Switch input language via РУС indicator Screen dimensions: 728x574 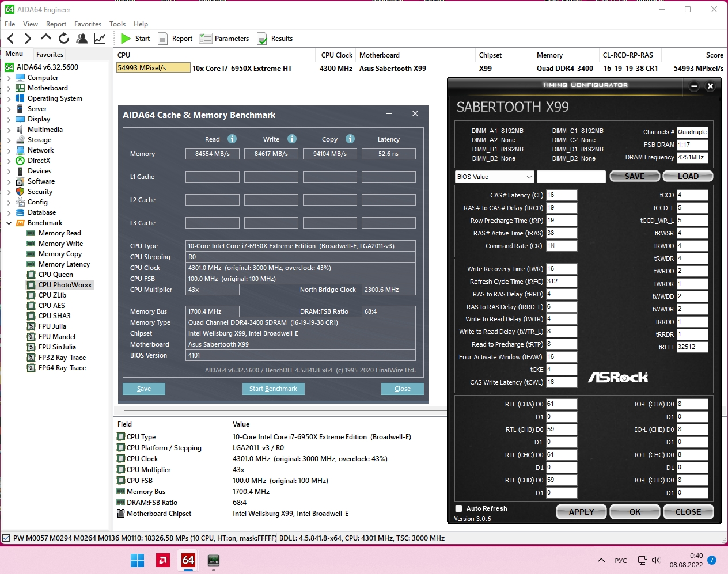[621, 560]
